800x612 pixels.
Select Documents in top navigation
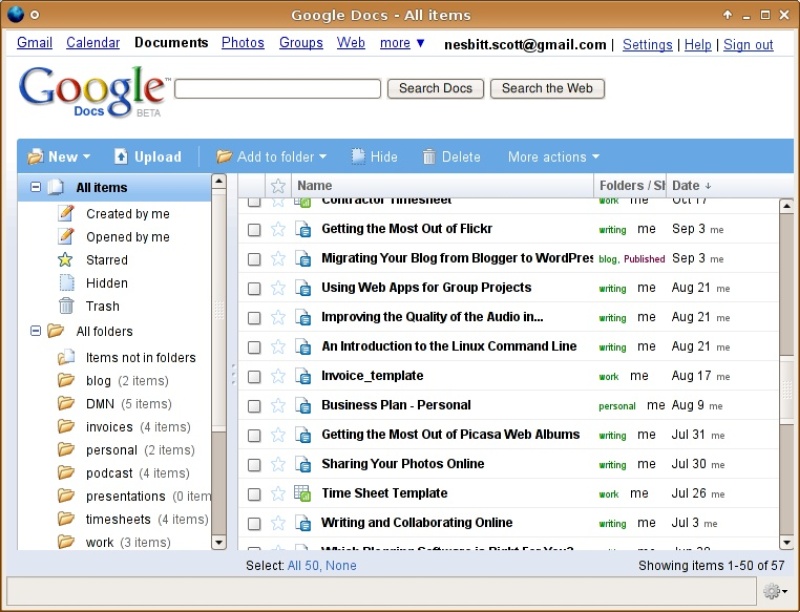(171, 43)
